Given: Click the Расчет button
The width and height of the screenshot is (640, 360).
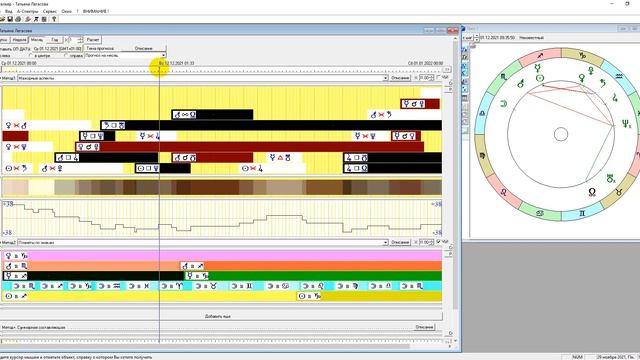Looking at the screenshot, I should [x=93, y=40].
